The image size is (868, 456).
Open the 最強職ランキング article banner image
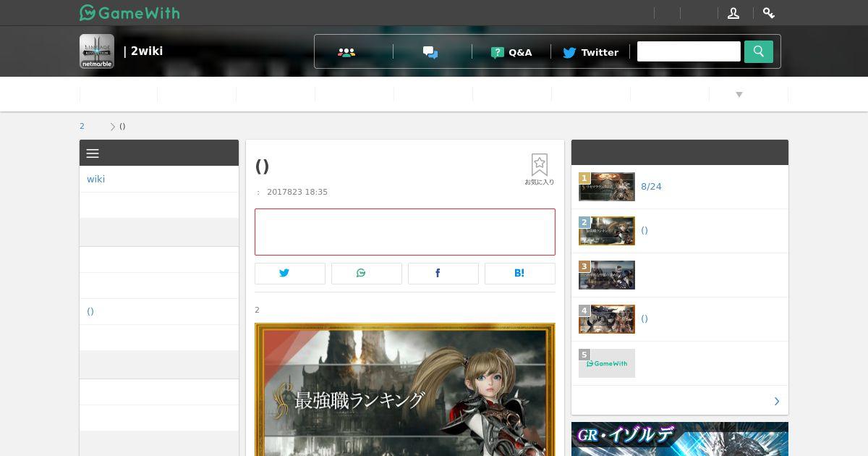[x=405, y=389]
